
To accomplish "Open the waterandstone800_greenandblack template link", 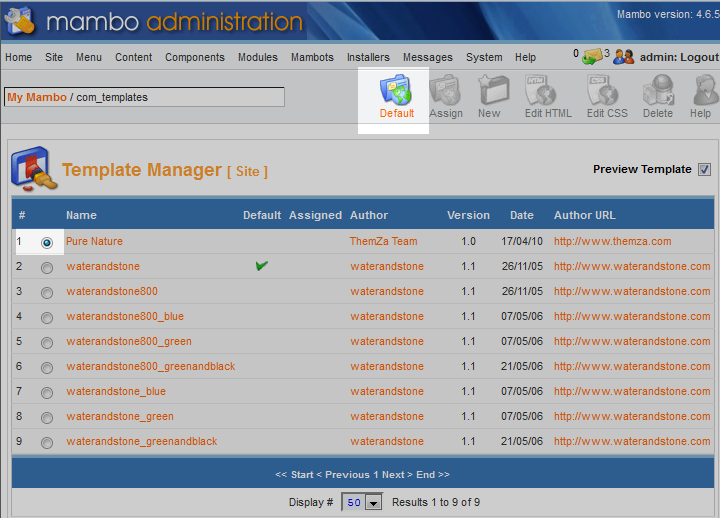I will pos(151,366).
